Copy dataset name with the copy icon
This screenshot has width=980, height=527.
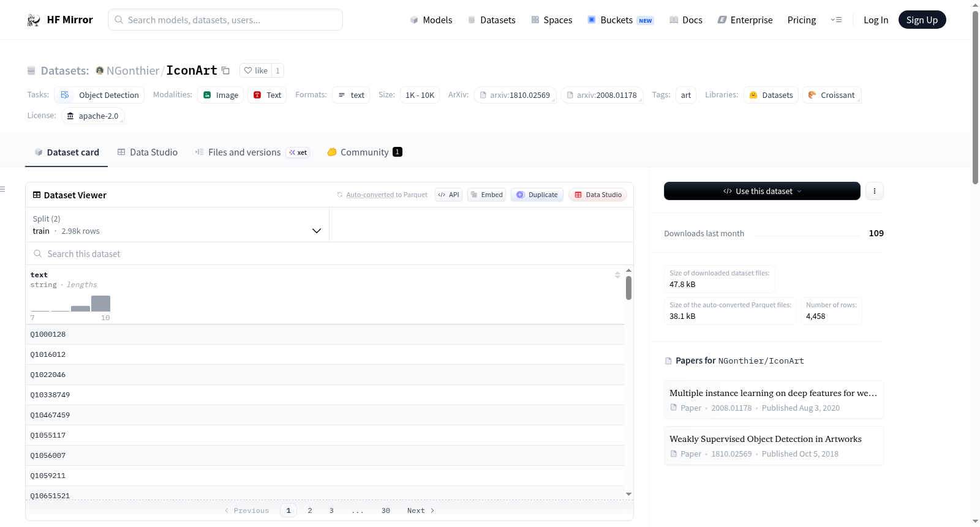pos(225,70)
